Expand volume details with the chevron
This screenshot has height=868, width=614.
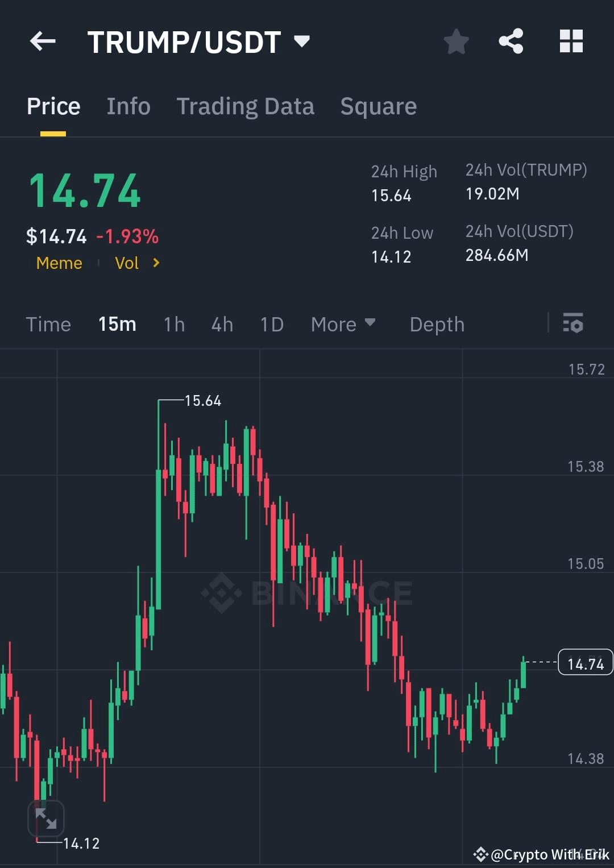(155, 263)
